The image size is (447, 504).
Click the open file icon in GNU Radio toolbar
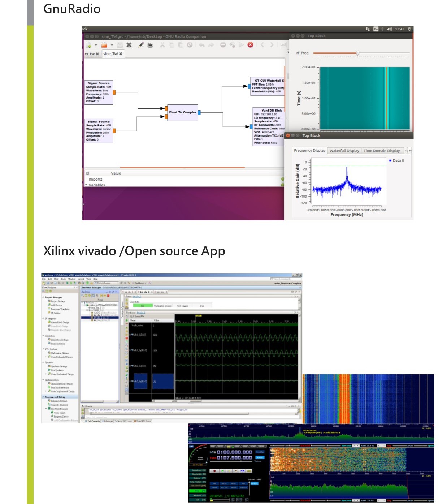(x=104, y=45)
